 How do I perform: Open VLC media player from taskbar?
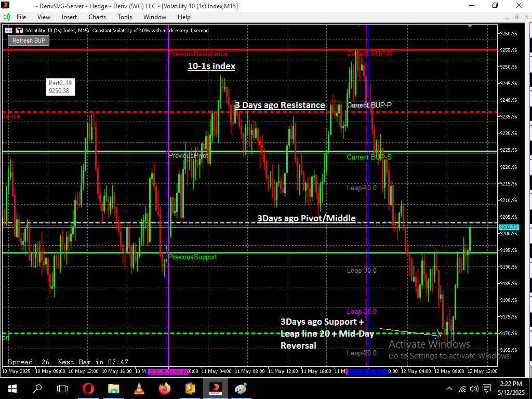pyautogui.click(x=139, y=388)
